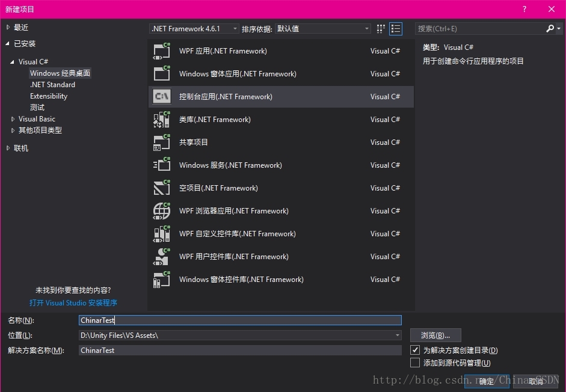This screenshot has height=392, width=566.
Task: Collapse the 已安装 installed node
Action: [x=8, y=44]
